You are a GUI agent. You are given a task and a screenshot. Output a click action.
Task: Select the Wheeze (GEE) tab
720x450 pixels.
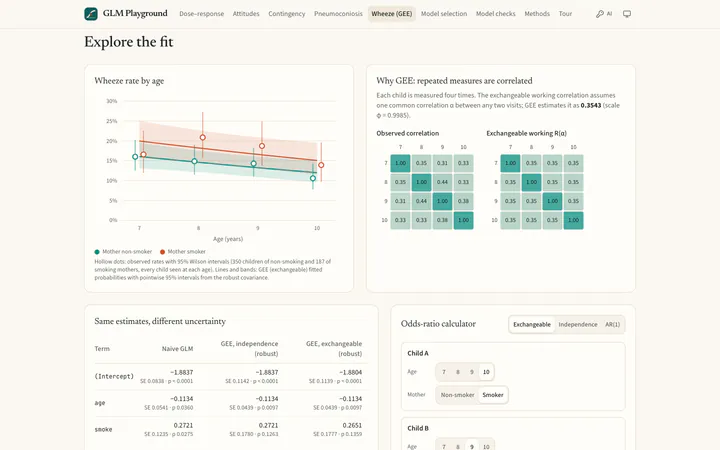pos(392,14)
